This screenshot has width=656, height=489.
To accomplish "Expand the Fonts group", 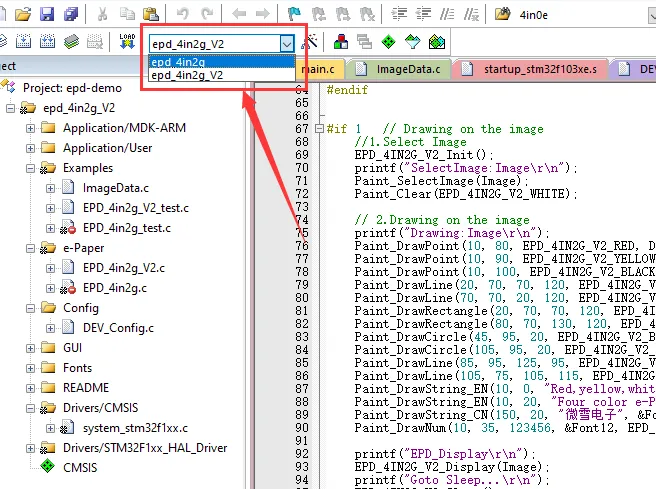I will [x=30, y=368].
